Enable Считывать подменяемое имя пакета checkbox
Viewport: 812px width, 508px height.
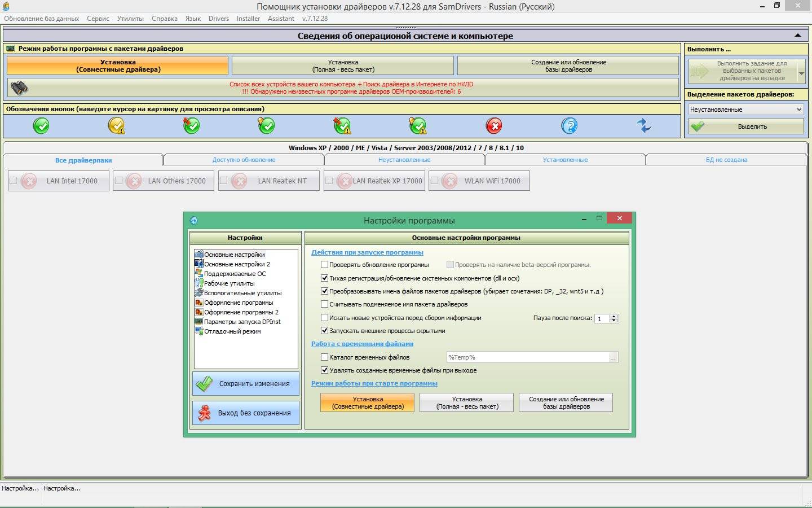[324, 304]
